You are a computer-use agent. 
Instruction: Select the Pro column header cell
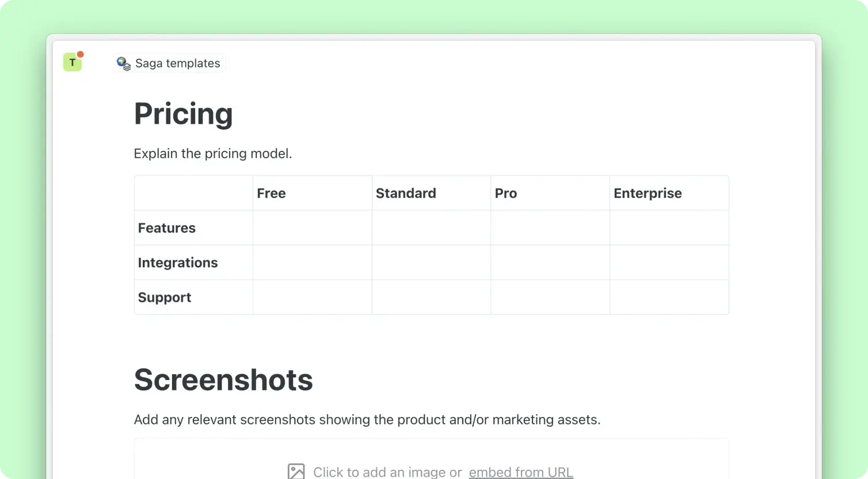(x=550, y=193)
